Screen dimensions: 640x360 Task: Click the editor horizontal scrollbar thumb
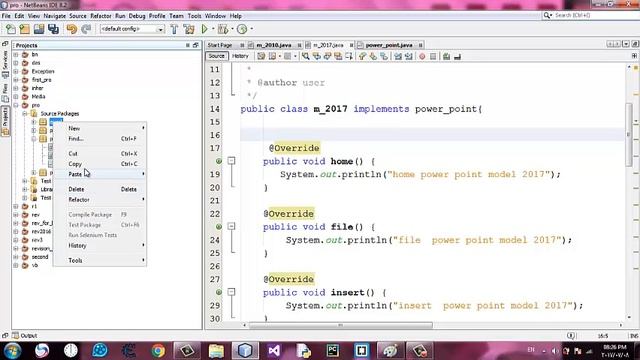pyautogui.click(x=340, y=325)
